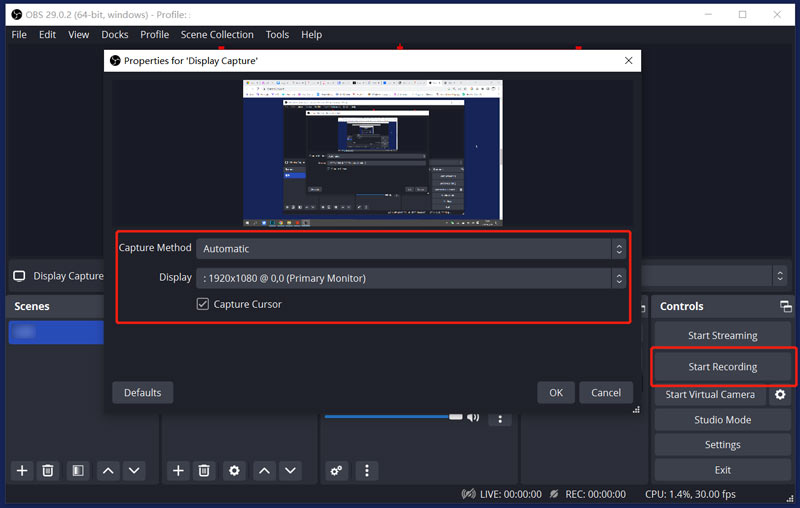Enable Studio Mode
Screen dimensions: 800x508
click(722, 420)
